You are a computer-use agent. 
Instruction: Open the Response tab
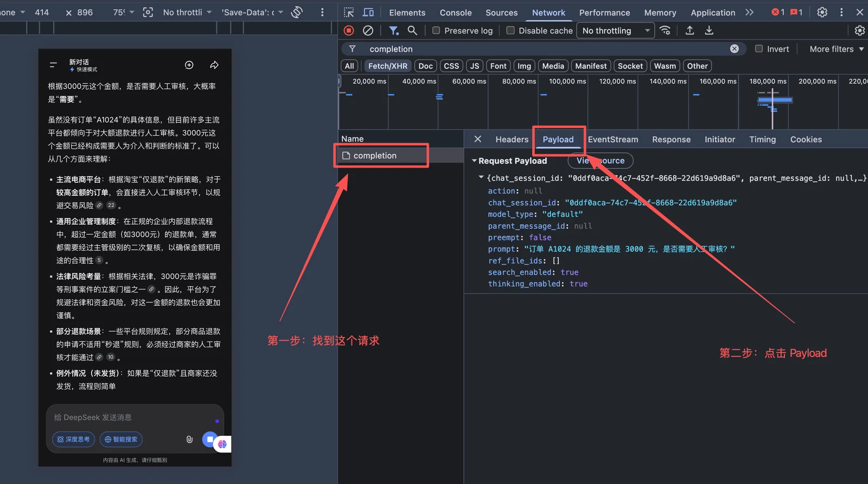point(671,139)
